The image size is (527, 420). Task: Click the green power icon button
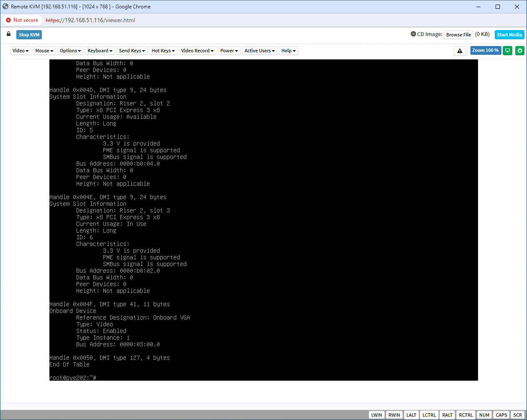point(519,51)
